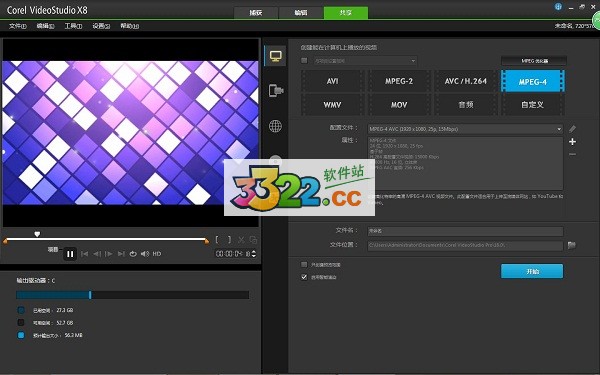Edit the profile with the pencil icon
The image size is (600, 375).
tap(572, 129)
